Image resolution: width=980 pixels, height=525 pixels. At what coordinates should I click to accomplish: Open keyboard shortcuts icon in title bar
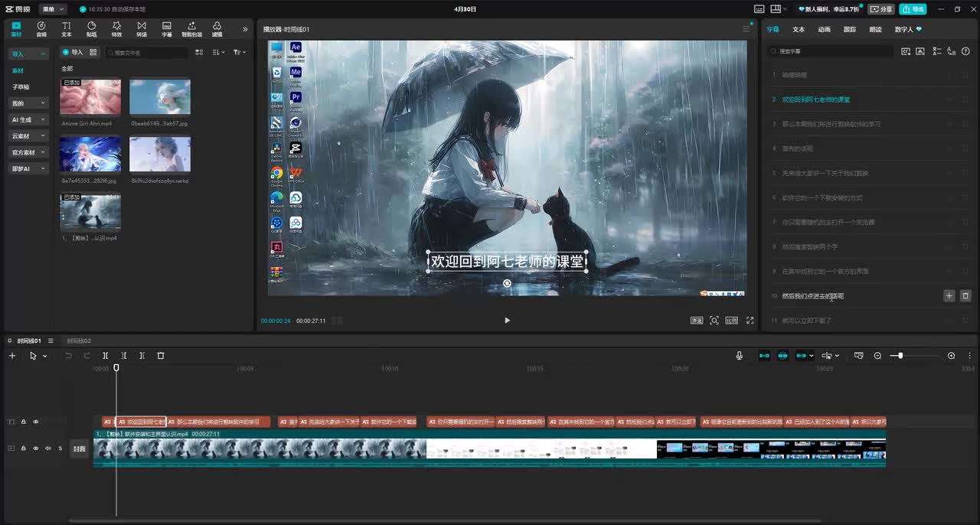759,9
